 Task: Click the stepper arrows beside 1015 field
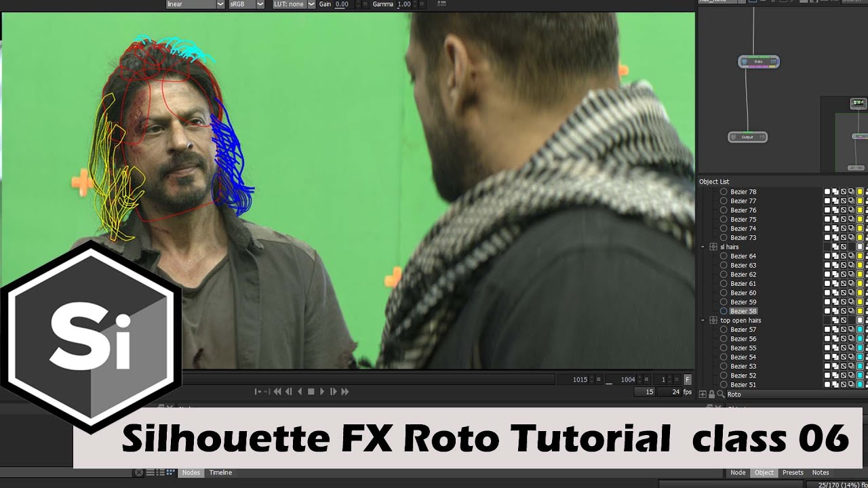pyautogui.click(x=592, y=380)
